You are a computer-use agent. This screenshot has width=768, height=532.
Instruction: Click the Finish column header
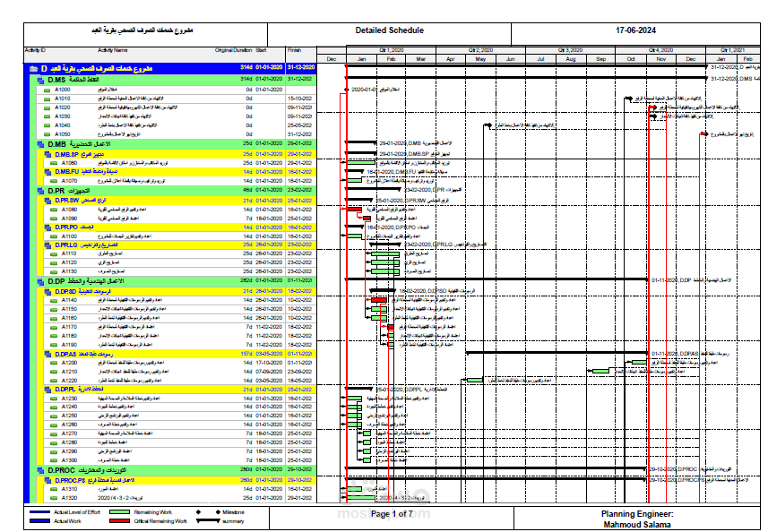[x=294, y=50]
